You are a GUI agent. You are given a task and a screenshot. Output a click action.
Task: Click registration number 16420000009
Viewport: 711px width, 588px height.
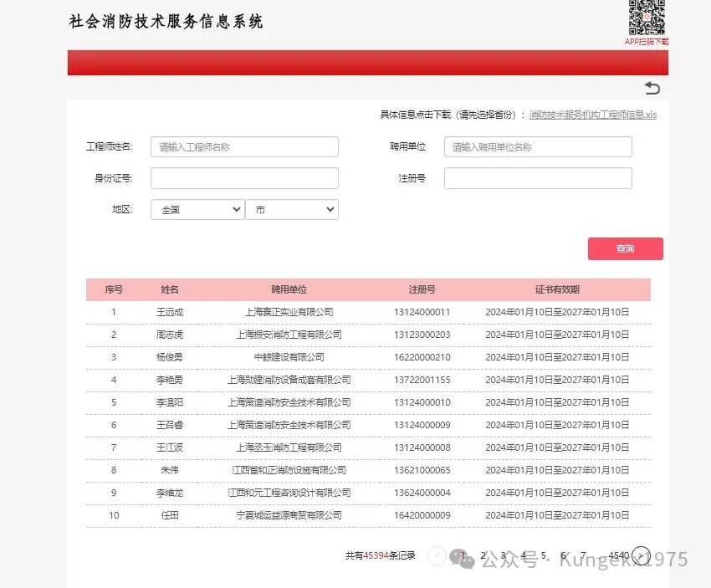click(x=422, y=515)
